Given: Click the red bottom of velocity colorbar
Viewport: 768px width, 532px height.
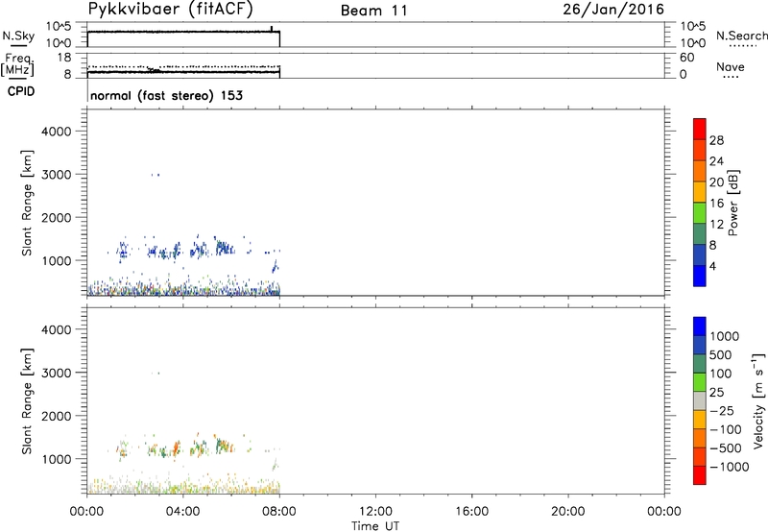Looking at the screenshot, I should point(700,475).
